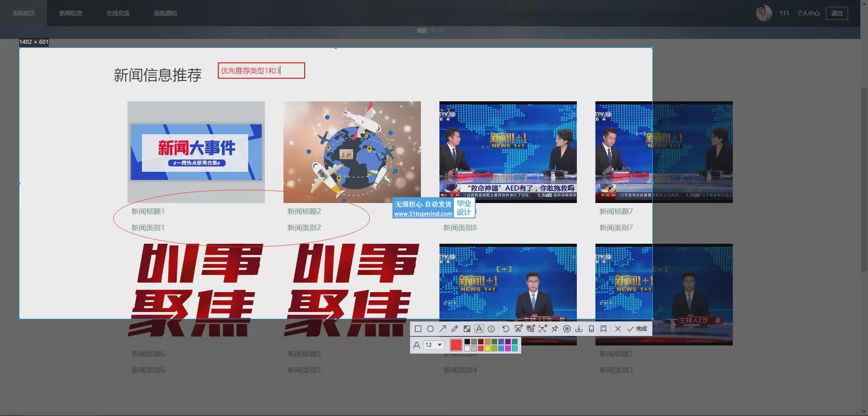Choose the dark gray color swatch

pyautogui.click(x=474, y=342)
